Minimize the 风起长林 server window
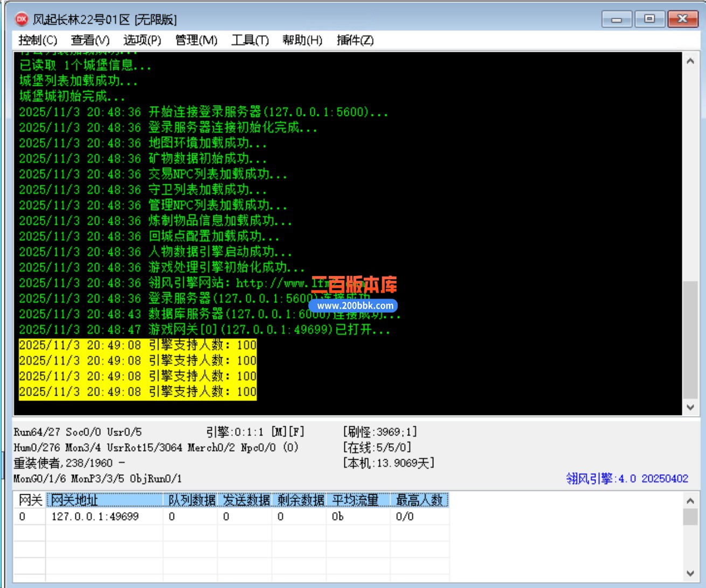706x588 pixels. coord(617,19)
